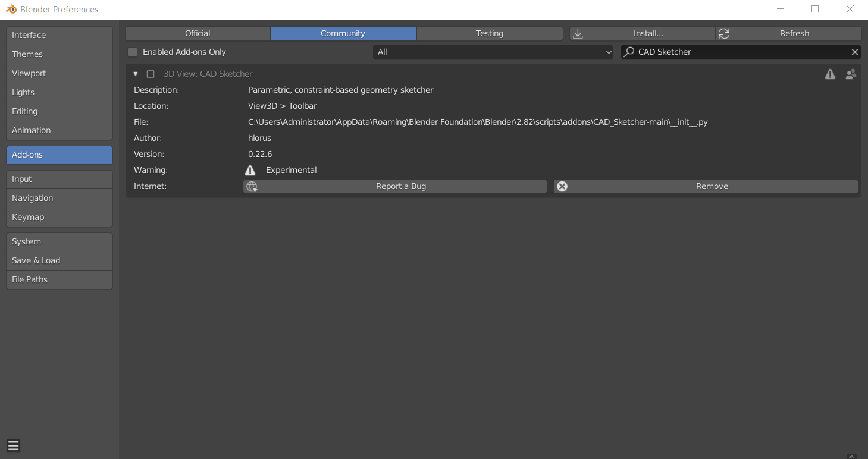Open the Themes preferences section
The height and width of the screenshot is (459, 868).
click(x=59, y=54)
